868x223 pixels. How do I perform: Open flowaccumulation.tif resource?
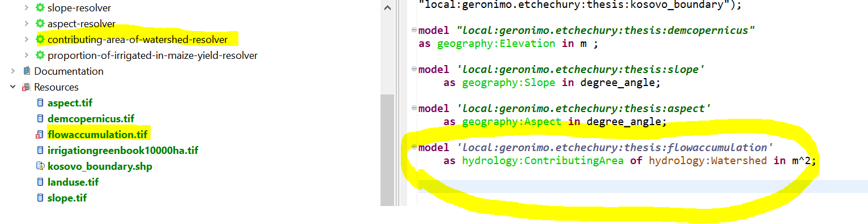(x=98, y=135)
